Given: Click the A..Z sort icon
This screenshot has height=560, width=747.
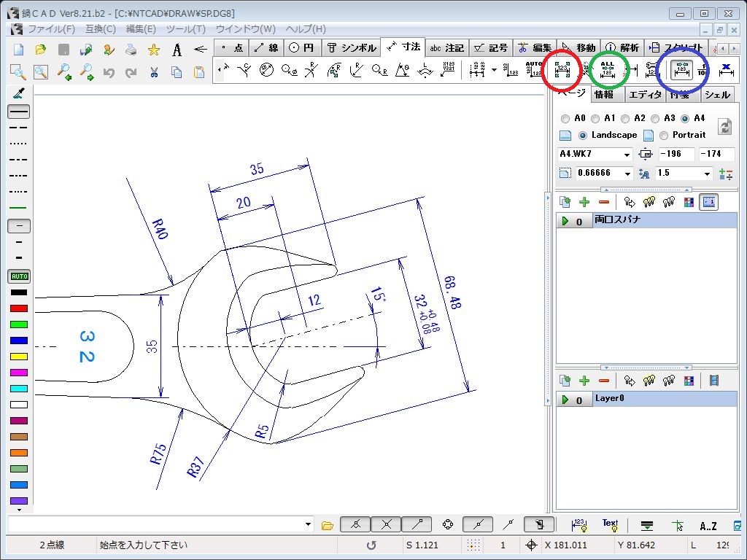Looking at the screenshot, I should (708, 526).
